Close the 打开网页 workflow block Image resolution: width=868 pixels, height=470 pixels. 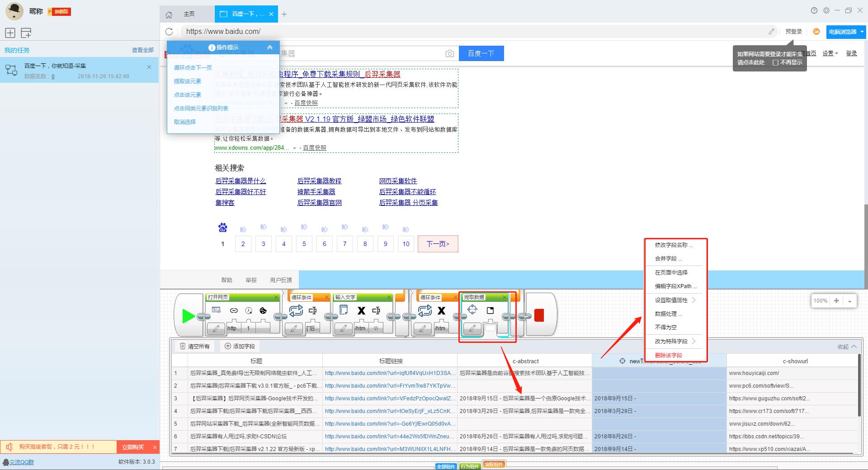coord(276,297)
